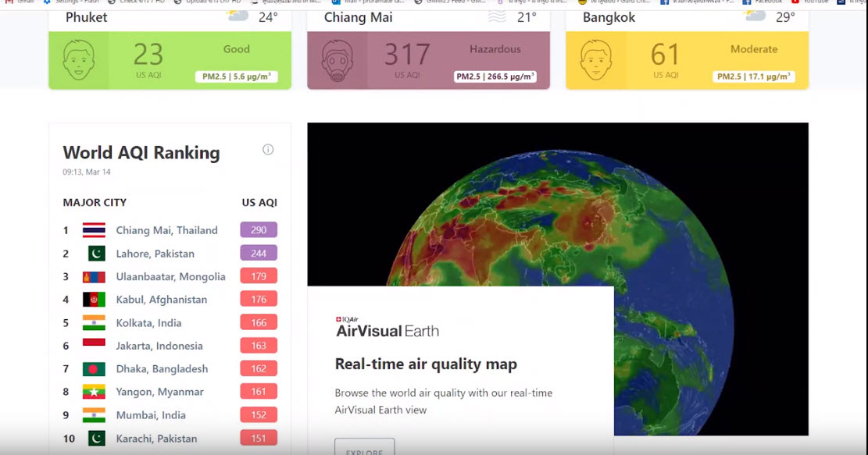Open Chiang Mai, Thailand ranking entry
Screen dimensions: 868x455
pyautogui.click(x=166, y=230)
